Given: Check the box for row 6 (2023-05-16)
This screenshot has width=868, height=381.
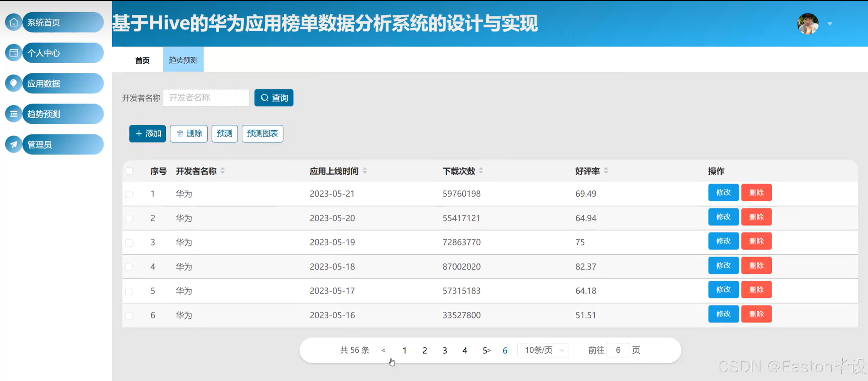Looking at the screenshot, I should (x=129, y=316).
